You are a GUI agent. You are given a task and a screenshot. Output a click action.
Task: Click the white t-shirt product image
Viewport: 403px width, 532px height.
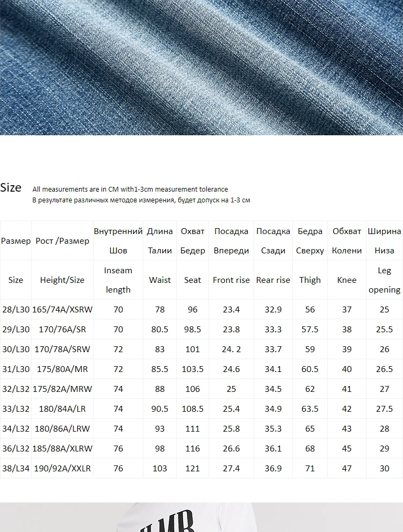[201, 517]
